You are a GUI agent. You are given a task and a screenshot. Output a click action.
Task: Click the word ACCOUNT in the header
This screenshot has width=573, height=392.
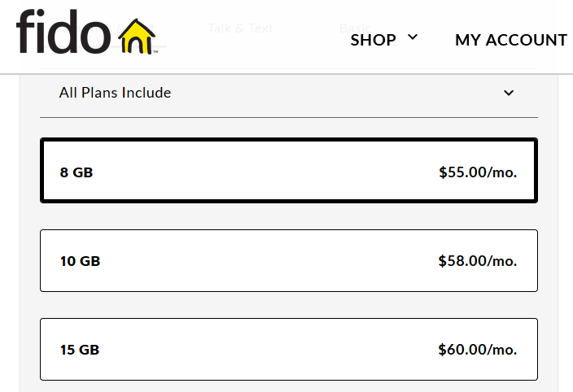[529, 40]
